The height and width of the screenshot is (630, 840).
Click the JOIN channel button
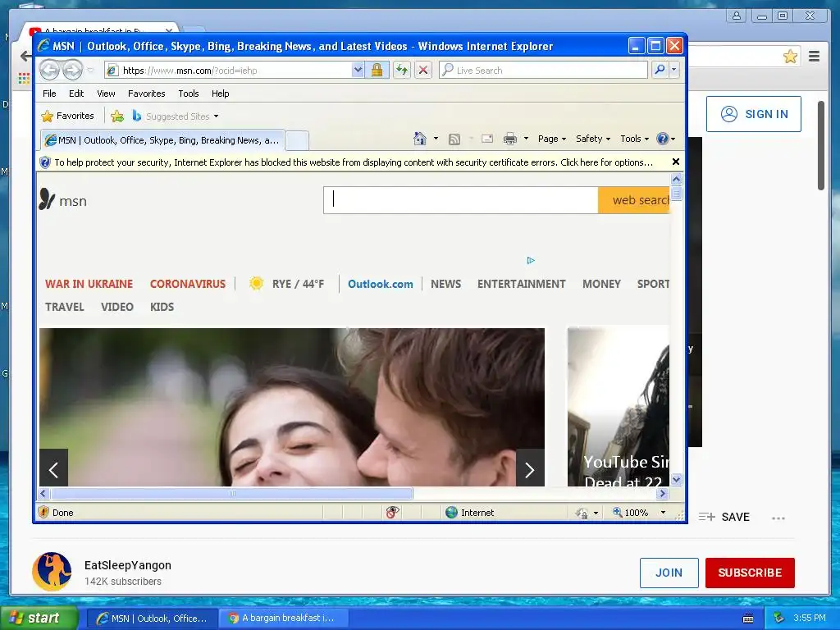tap(669, 573)
